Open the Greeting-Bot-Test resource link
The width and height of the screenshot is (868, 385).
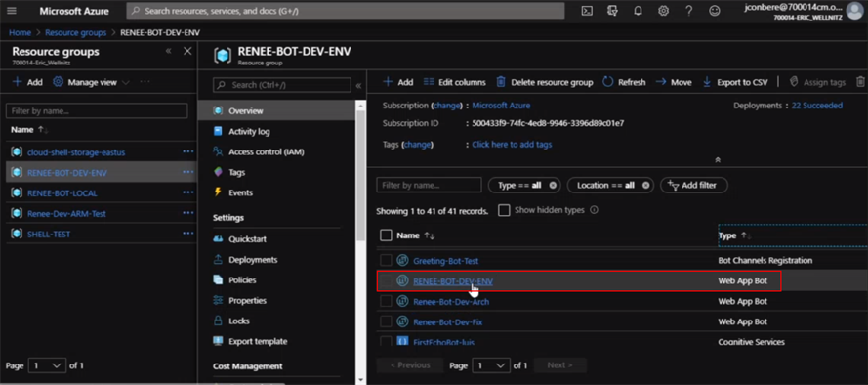pos(445,260)
